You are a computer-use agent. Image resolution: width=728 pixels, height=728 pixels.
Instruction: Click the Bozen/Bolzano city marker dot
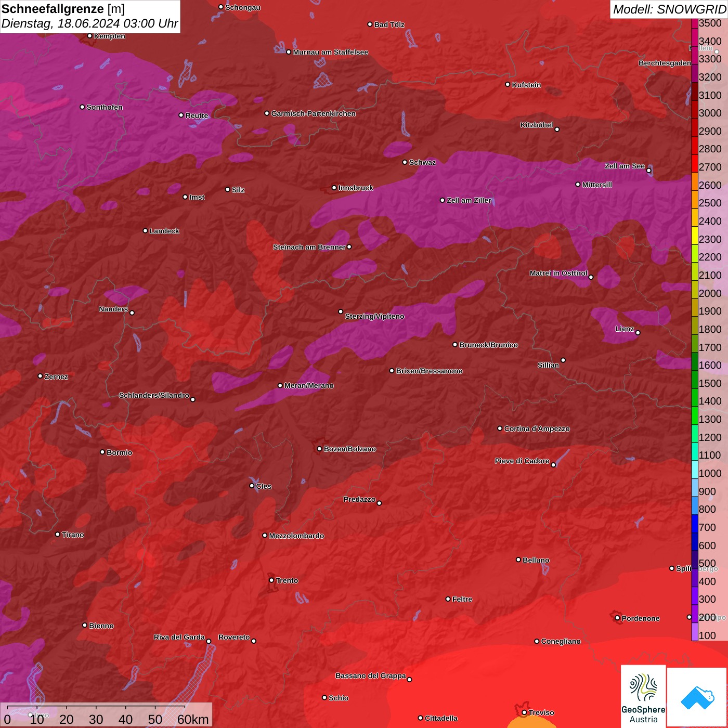(320, 449)
